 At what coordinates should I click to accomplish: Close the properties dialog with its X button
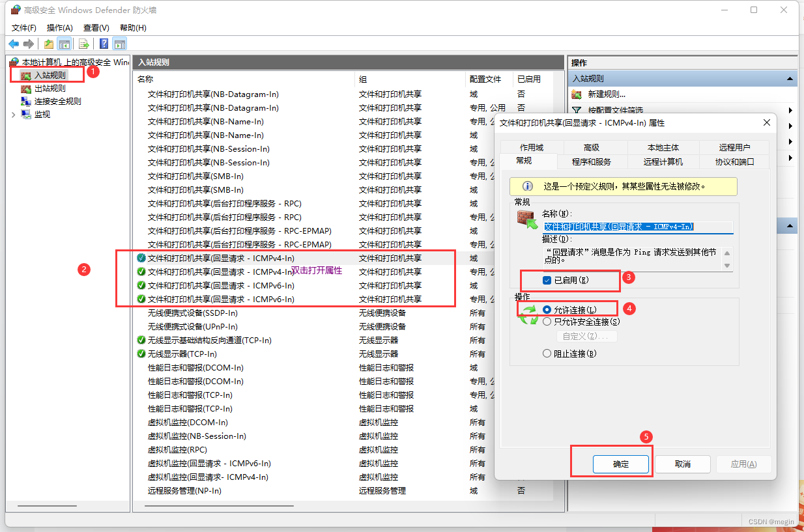766,122
